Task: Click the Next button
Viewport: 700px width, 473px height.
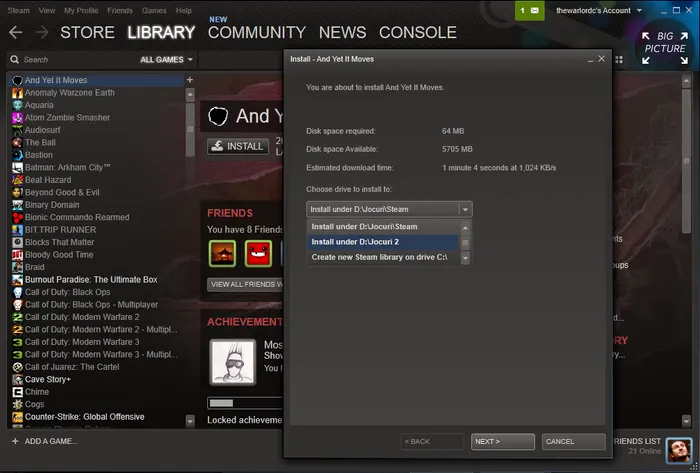Action: (503, 441)
